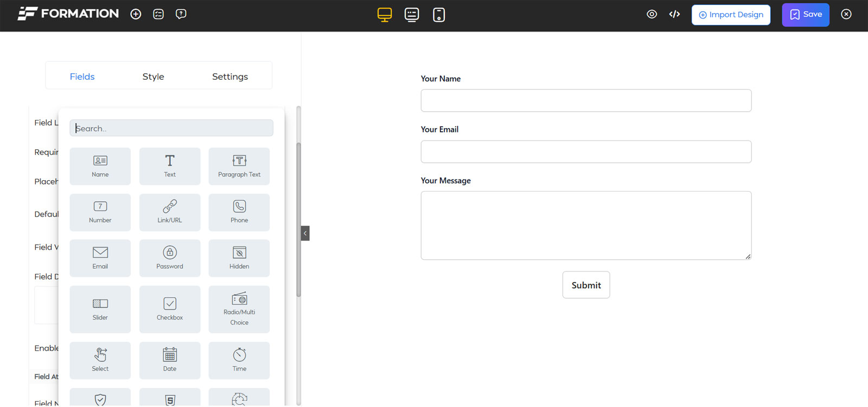This screenshot has height=407, width=868.
Task: Click the sidebar vertical scrollbar
Action: point(298,220)
